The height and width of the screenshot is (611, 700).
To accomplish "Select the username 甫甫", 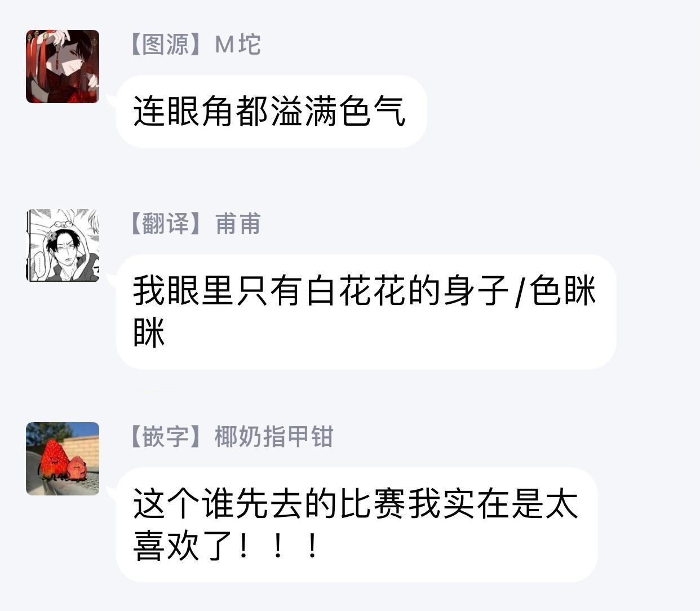I will point(238,224).
